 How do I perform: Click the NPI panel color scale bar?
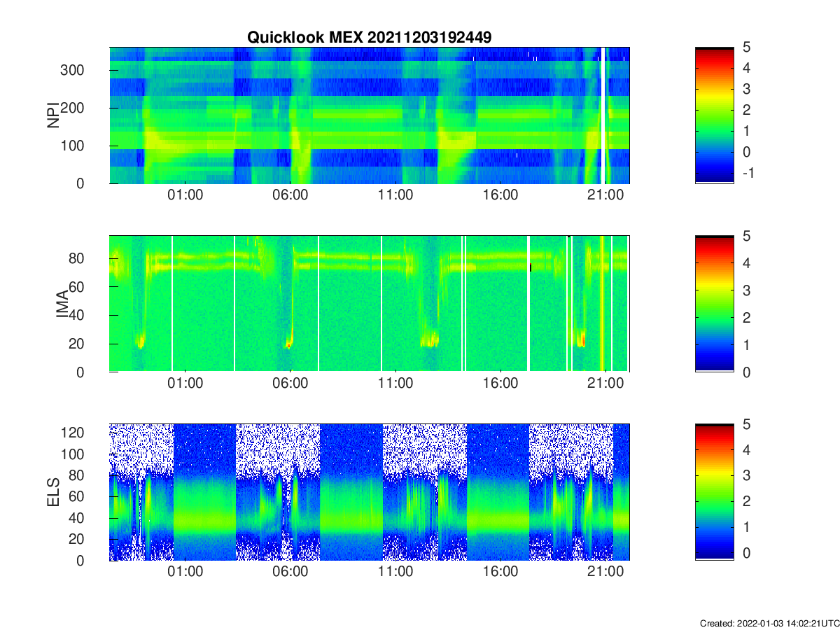[x=714, y=115]
